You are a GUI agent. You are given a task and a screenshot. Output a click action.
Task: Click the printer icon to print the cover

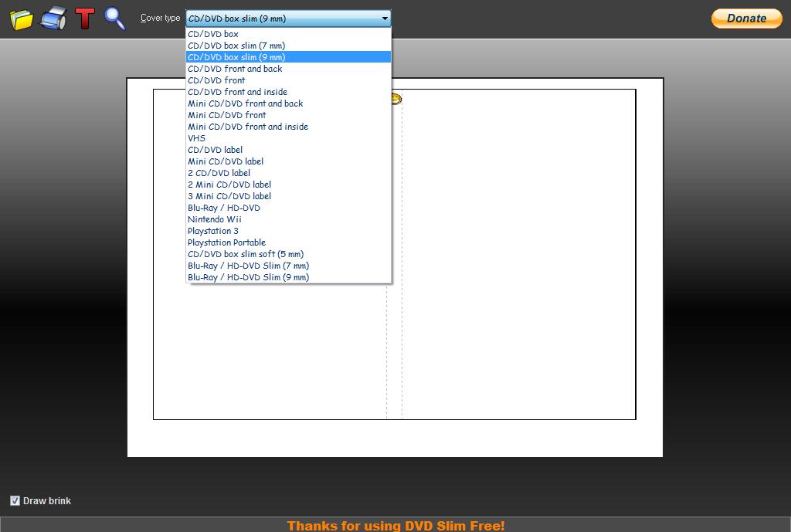(x=53, y=19)
